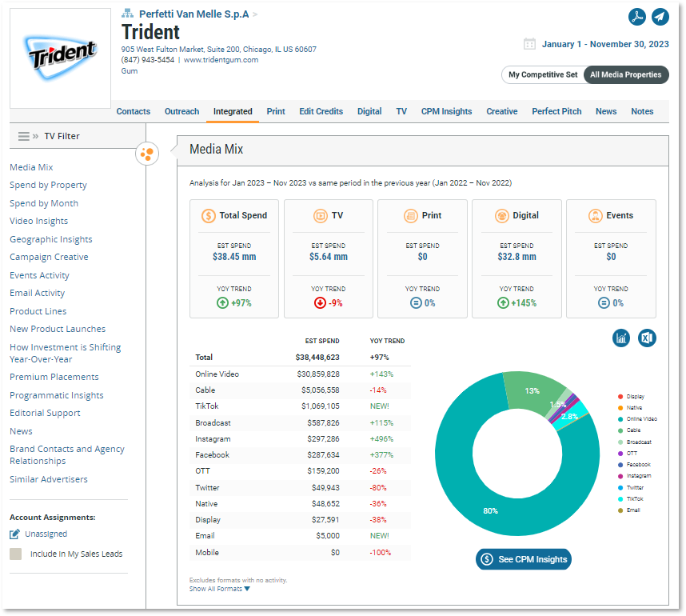Switch to the Print tab
Image resolution: width=686 pixels, height=616 pixels.
pyautogui.click(x=276, y=112)
